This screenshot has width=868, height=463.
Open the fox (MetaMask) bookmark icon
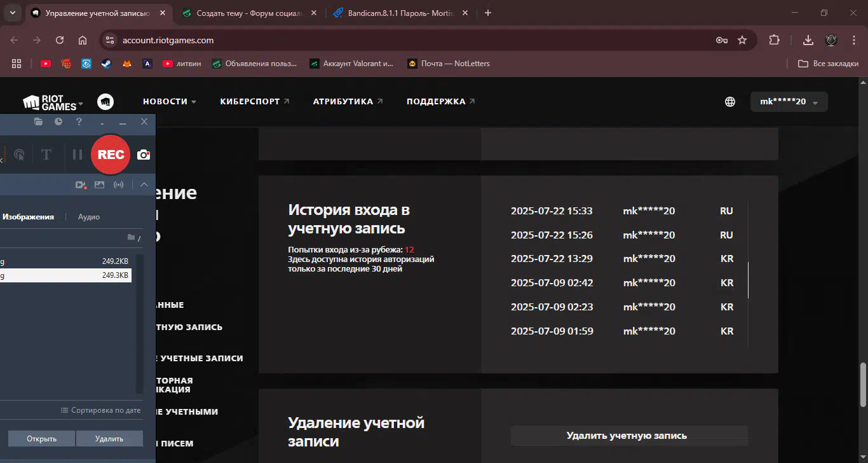pos(127,64)
